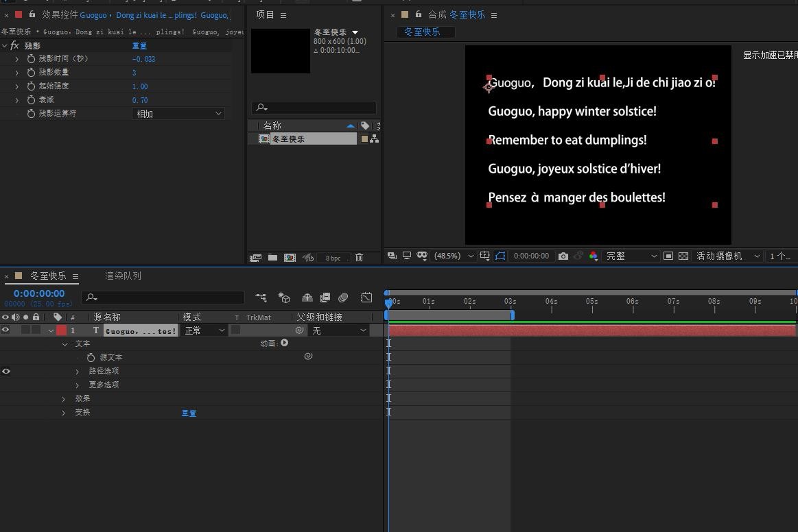Expand the 效果 group in timeline

[x=64, y=399]
